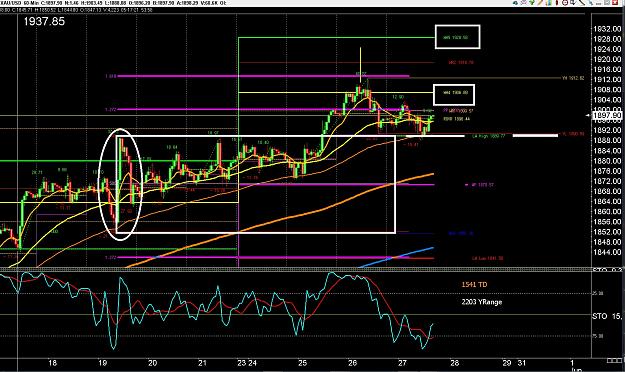Click the 1908.00 price scale label
This screenshot has height=372, width=625.
[607, 90]
